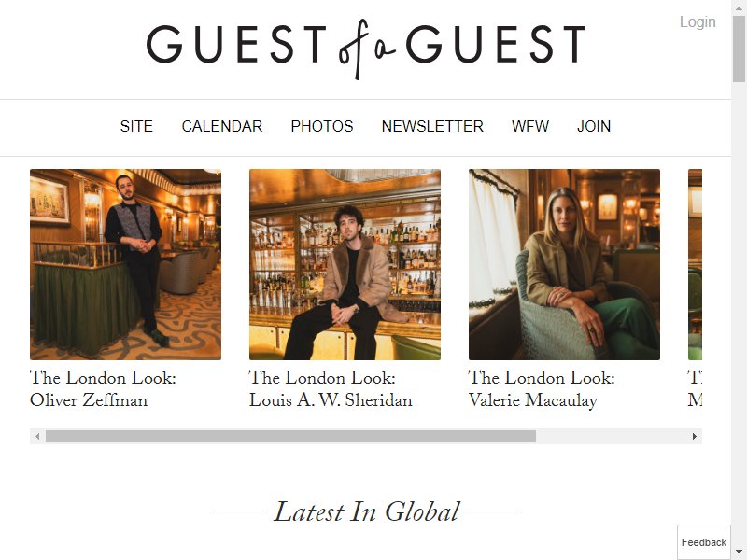Click the carousel scrollbar right arrow
Screen dimensions: 747x560
coord(695,436)
